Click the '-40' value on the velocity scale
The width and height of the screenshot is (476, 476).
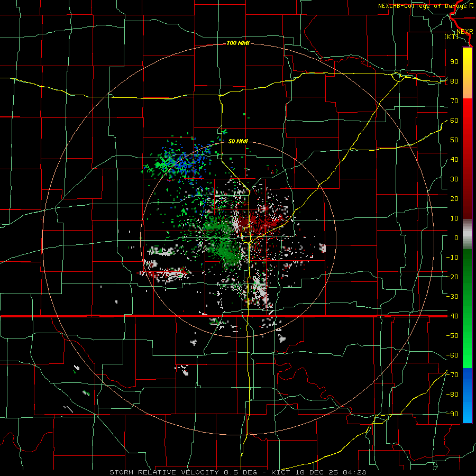452,316
